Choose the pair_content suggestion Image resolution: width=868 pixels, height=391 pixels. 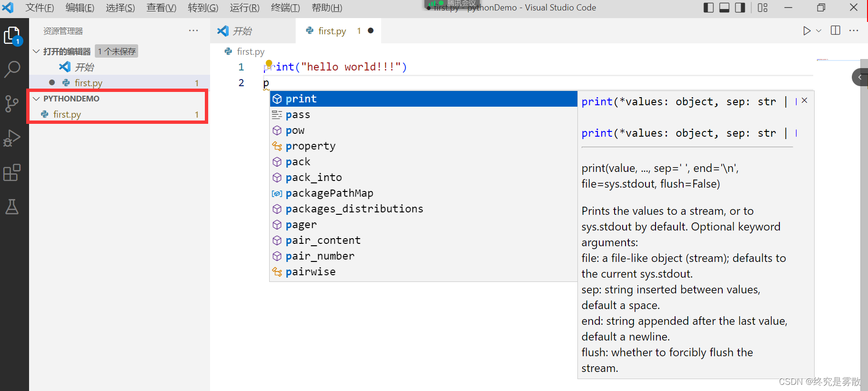click(424, 240)
